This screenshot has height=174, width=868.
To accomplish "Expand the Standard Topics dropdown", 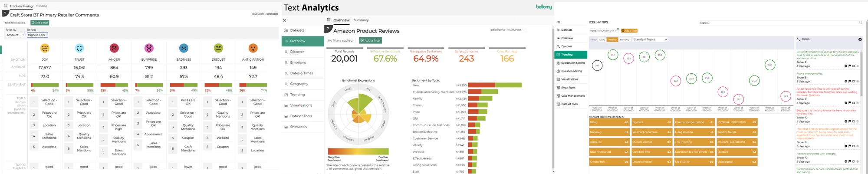I will [x=650, y=39].
